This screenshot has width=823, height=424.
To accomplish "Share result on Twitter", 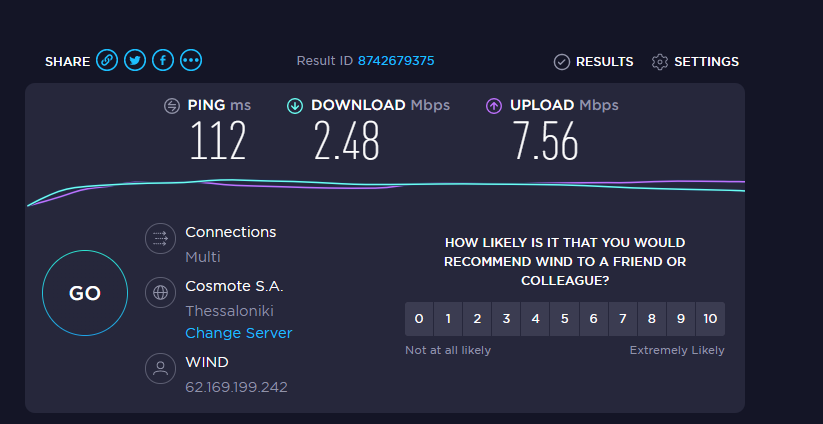I will pyautogui.click(x=135, y=60).
